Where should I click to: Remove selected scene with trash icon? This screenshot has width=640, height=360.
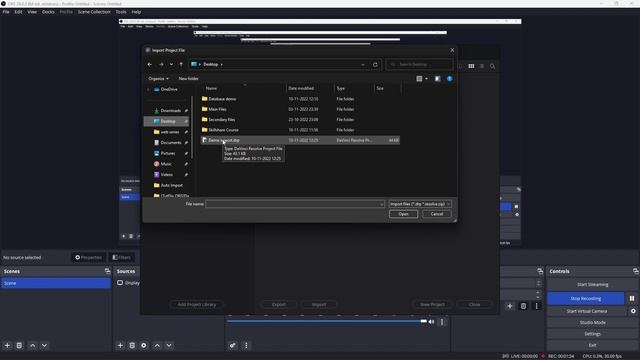click(x=19, y=345)
